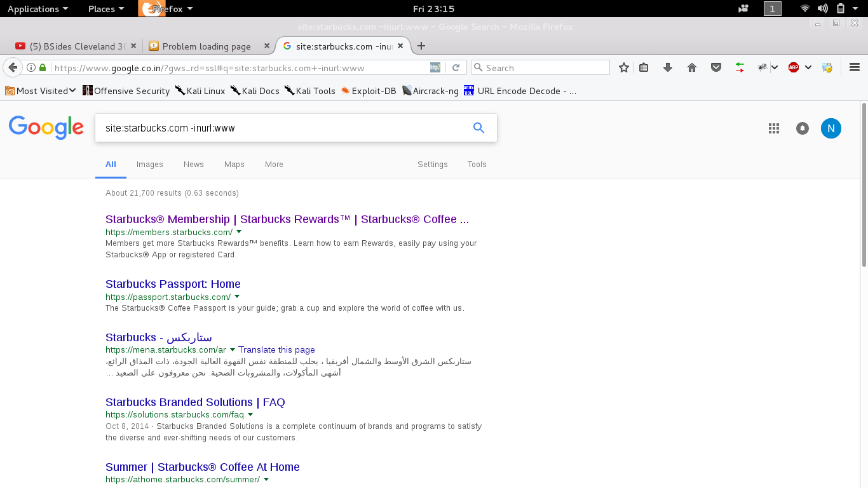Open URL Encode Decode bookmark

520,91
